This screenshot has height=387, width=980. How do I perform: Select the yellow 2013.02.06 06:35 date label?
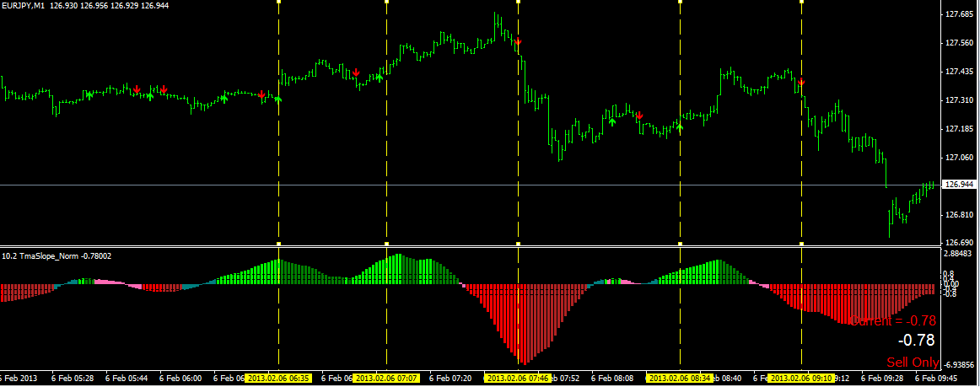click(x=278, y=379)
